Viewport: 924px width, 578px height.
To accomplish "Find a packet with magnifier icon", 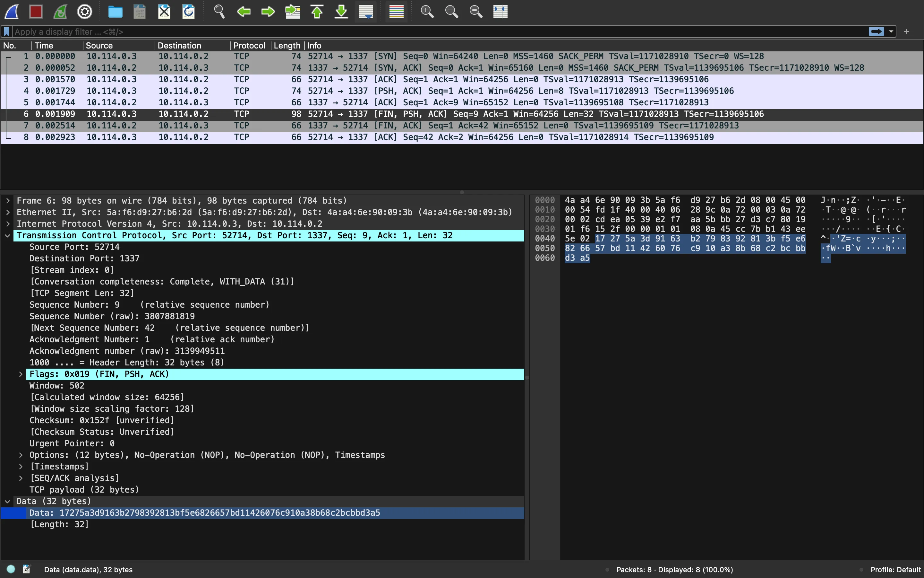I will coord(219,12).
